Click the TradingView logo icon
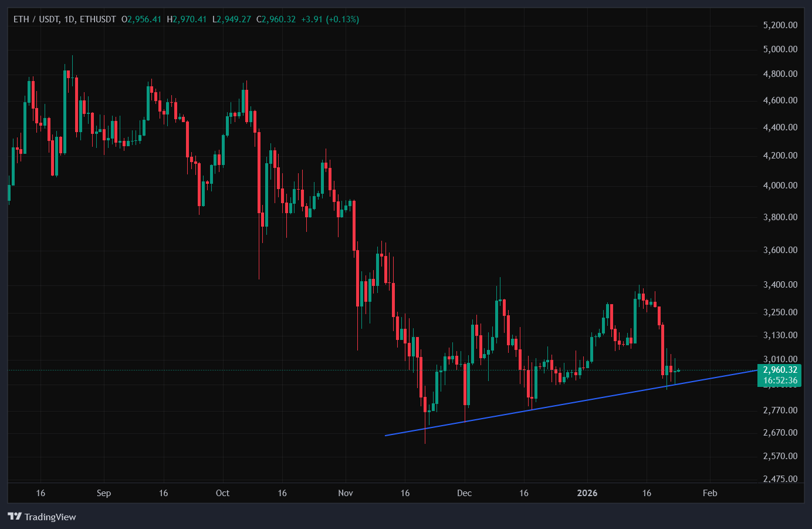 pyautogui.click(x=14, y=517)
